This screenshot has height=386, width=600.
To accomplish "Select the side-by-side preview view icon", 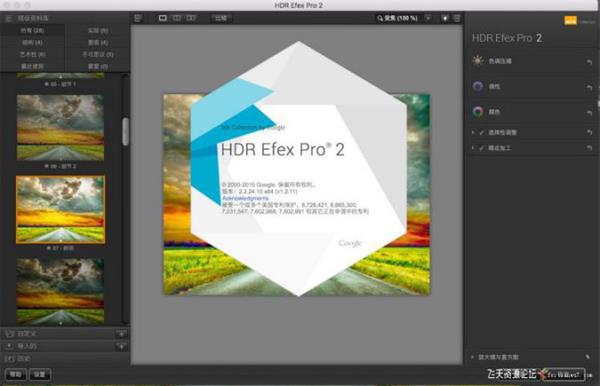I will tap(191, 18).
